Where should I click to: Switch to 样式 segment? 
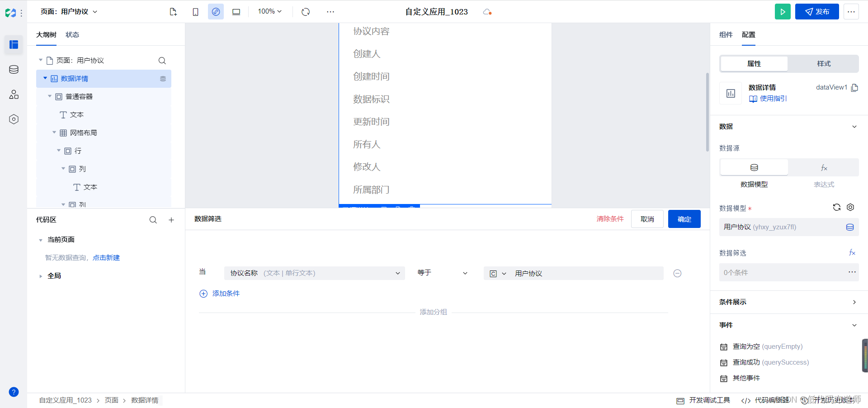(x=824, y=64)
